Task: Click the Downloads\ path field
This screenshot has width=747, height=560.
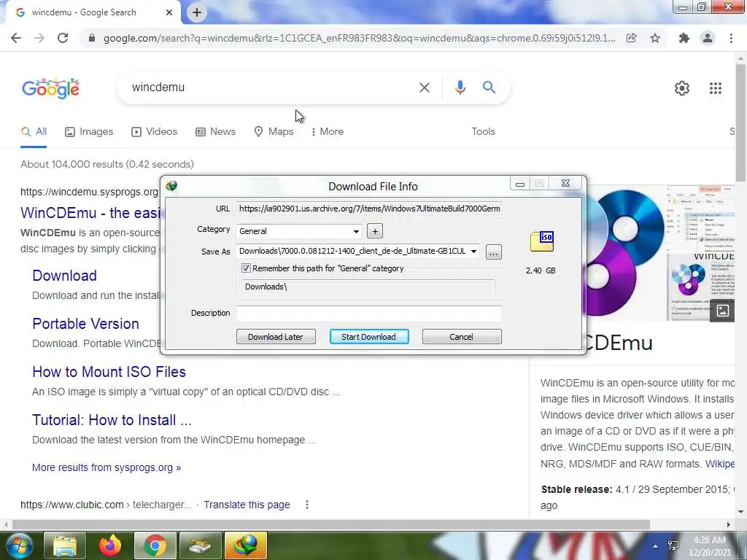Action: coord(368,287)
